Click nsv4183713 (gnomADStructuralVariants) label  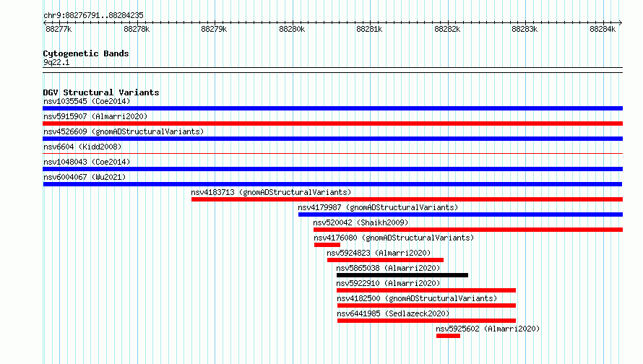(x=271, y=192)
